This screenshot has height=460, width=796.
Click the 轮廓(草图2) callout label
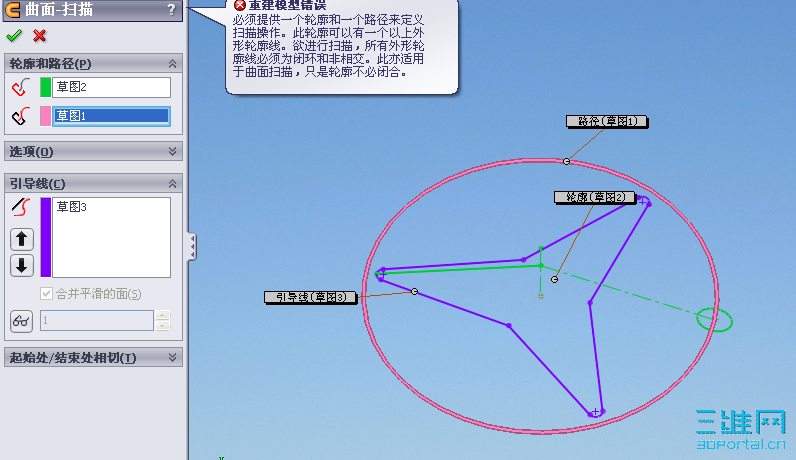click(594, 197)
